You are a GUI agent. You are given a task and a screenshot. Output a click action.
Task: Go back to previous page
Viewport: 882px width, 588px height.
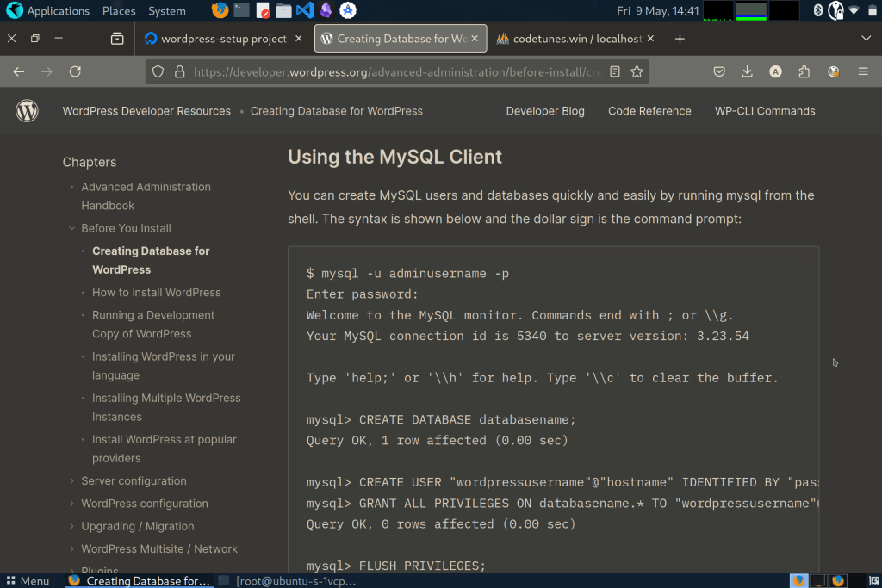pyautogui.click(x=19, y=72)
